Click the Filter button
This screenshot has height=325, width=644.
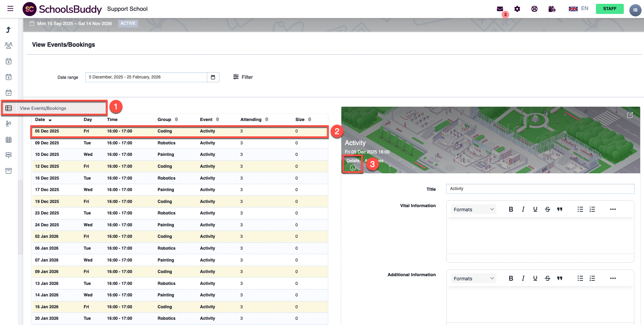tap(243, 77)
